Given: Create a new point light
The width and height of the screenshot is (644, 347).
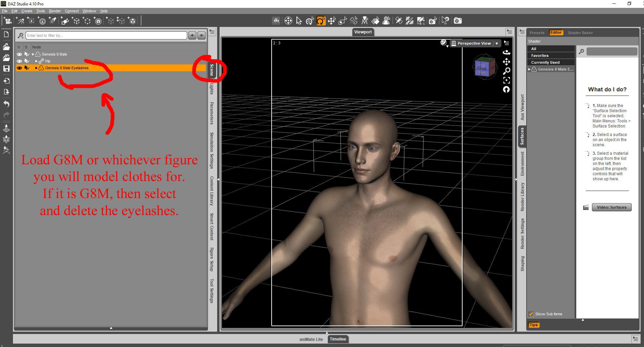Looking at the screenshot, I should click(x=31, y=21).
